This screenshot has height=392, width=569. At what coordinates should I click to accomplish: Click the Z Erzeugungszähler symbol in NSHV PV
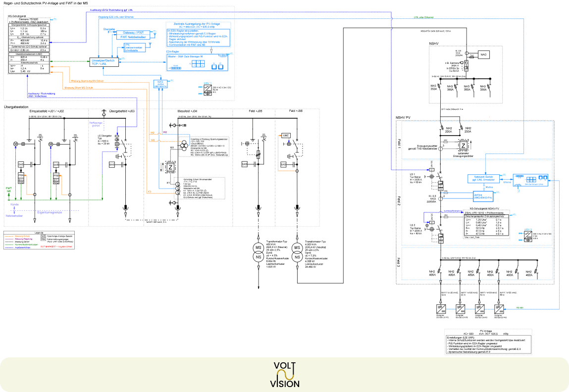point(464,146)
